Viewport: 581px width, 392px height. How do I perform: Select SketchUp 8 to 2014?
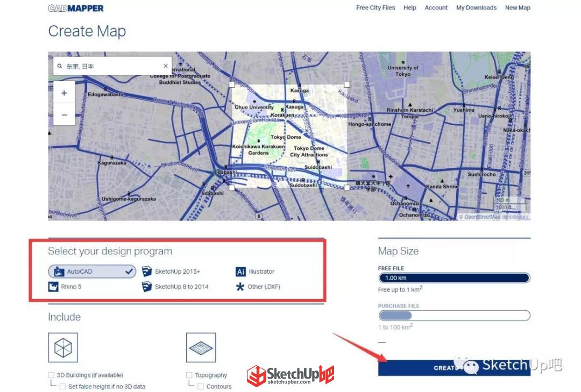tap(175, 287)
